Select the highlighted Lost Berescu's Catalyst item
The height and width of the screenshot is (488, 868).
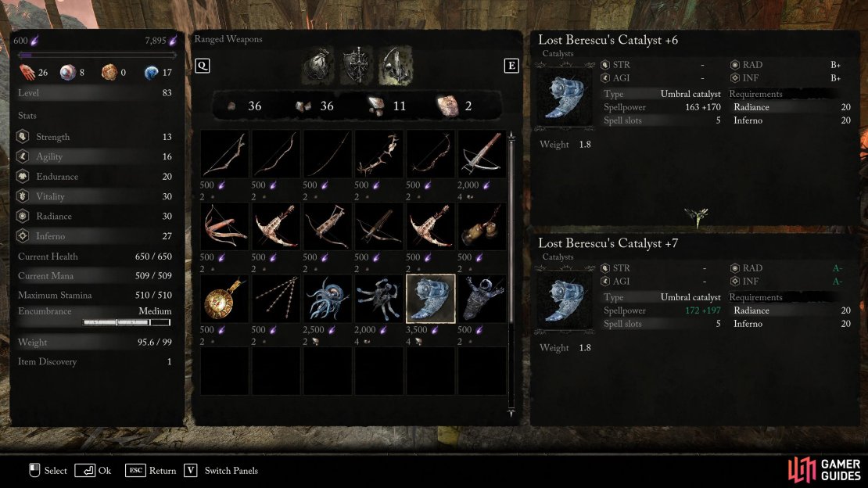pos(431,299)
